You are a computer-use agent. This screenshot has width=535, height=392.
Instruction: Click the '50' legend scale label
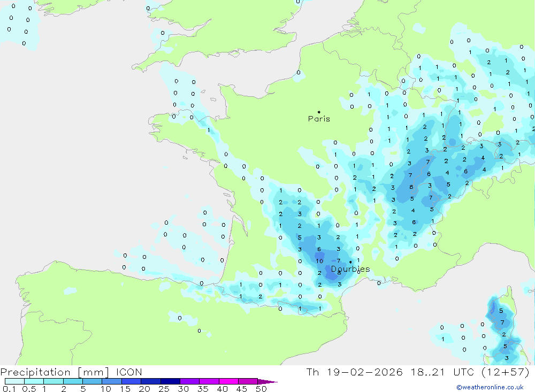coord(261,389)
